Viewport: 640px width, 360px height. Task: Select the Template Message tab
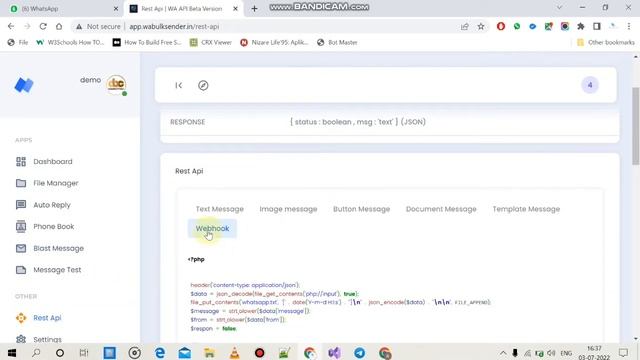pos(526,209)
